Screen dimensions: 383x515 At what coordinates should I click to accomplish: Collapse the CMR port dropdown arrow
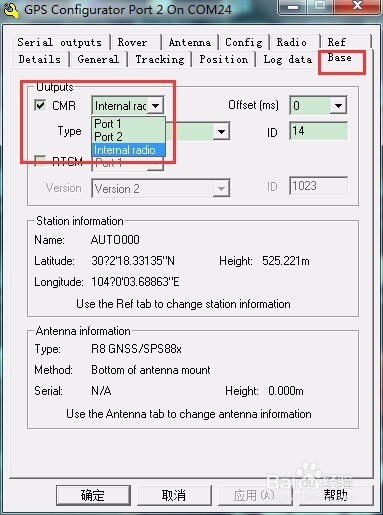(155, 106)
